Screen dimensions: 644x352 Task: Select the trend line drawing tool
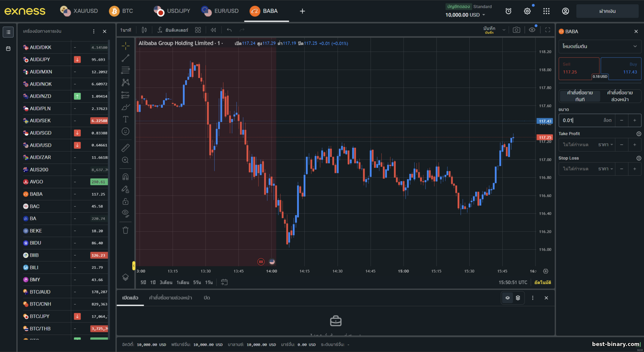click(125, 58)
